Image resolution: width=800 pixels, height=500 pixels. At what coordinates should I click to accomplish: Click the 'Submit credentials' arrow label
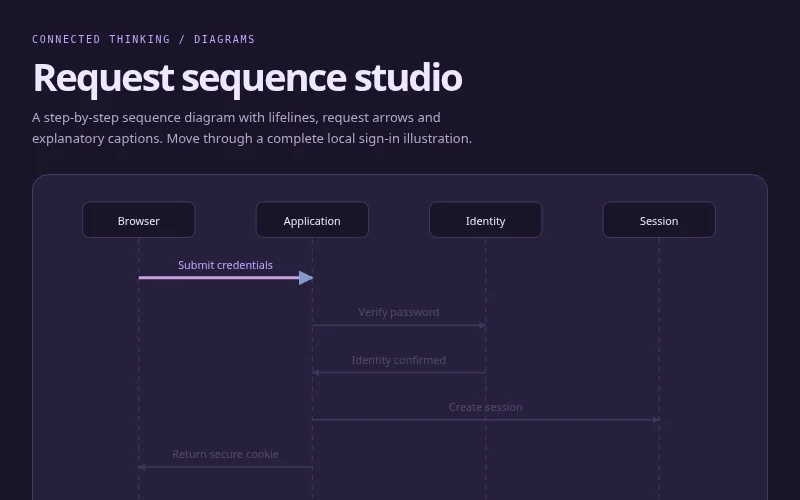click(x=225, y=265)
